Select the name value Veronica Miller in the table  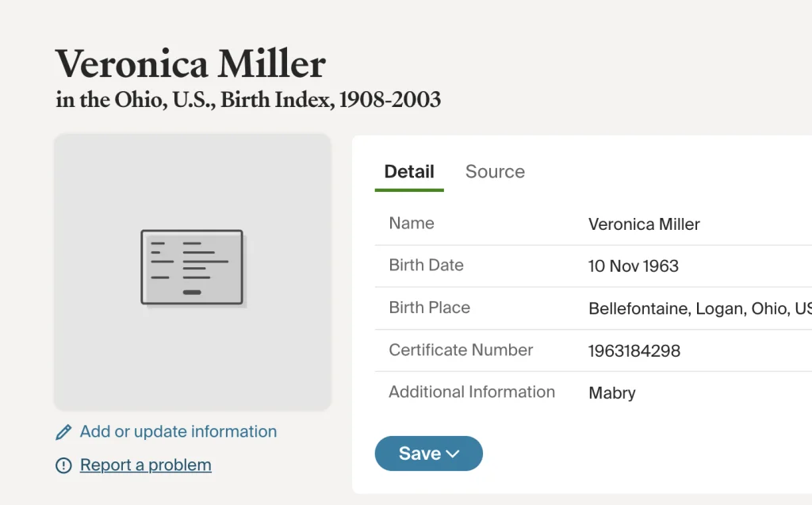coord(644,224)
